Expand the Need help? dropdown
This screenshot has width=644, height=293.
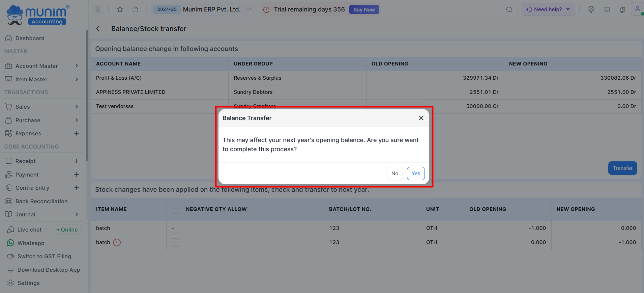pos(548,9)
